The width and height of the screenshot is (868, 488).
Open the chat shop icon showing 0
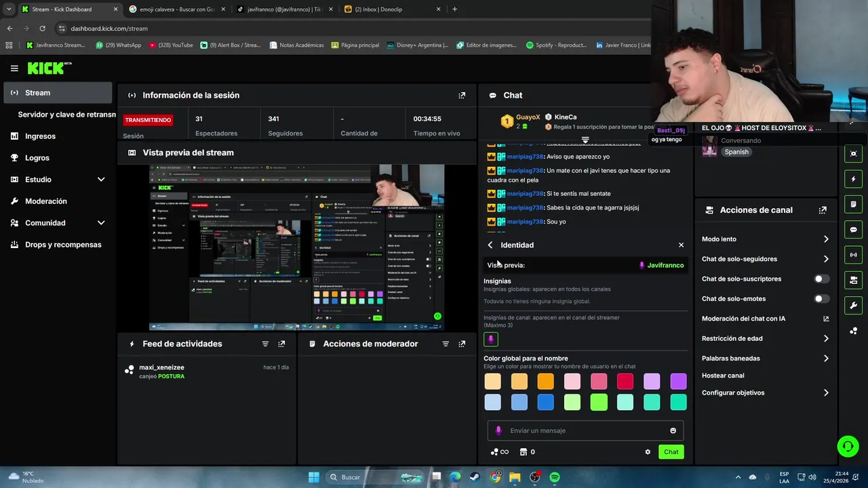[527, 452]
